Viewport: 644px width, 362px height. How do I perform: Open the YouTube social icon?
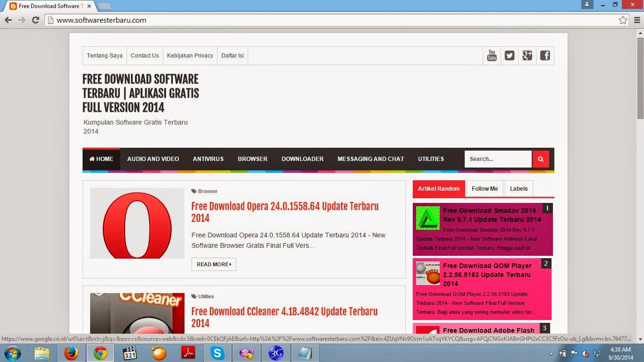coord(492,56)
